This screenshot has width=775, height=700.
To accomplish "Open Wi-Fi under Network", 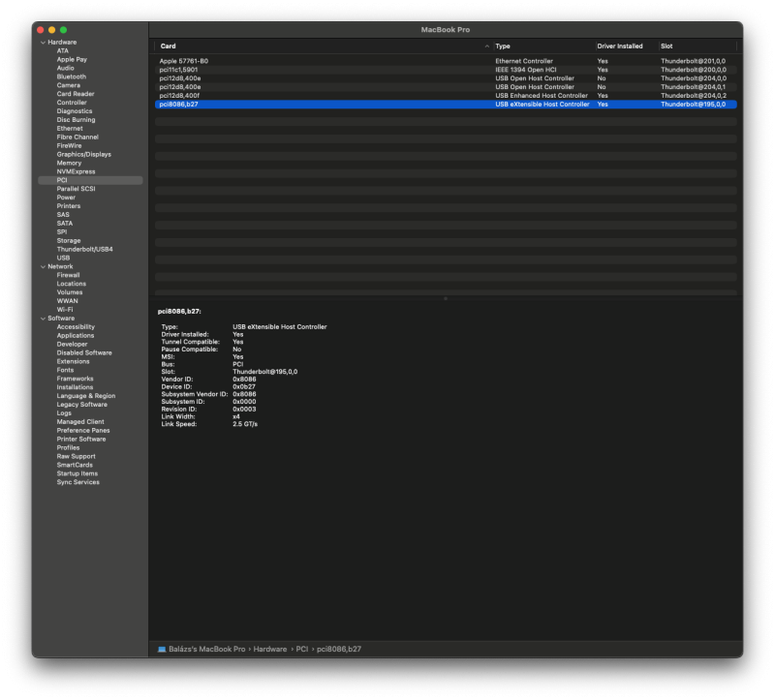I will 65,310.
